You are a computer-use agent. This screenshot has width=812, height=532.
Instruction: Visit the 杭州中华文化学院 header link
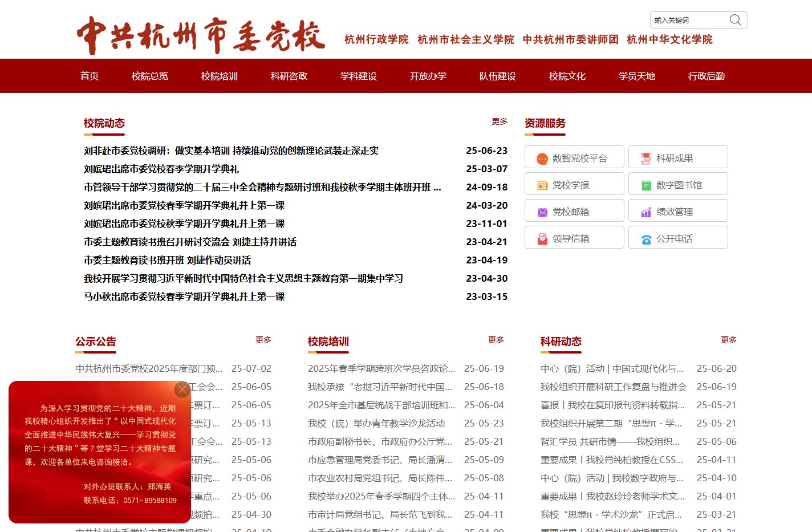[669, 39]
